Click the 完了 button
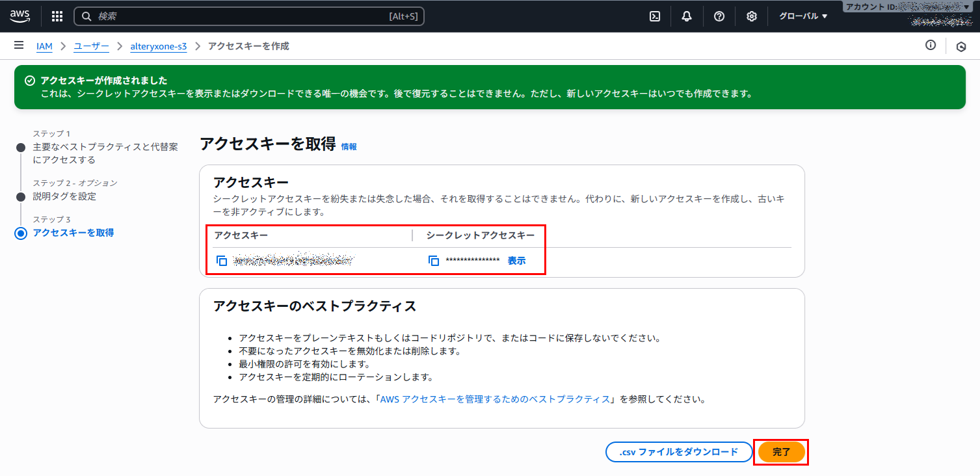The height and width of the screenshot is (476, 980). coord(781,452)
